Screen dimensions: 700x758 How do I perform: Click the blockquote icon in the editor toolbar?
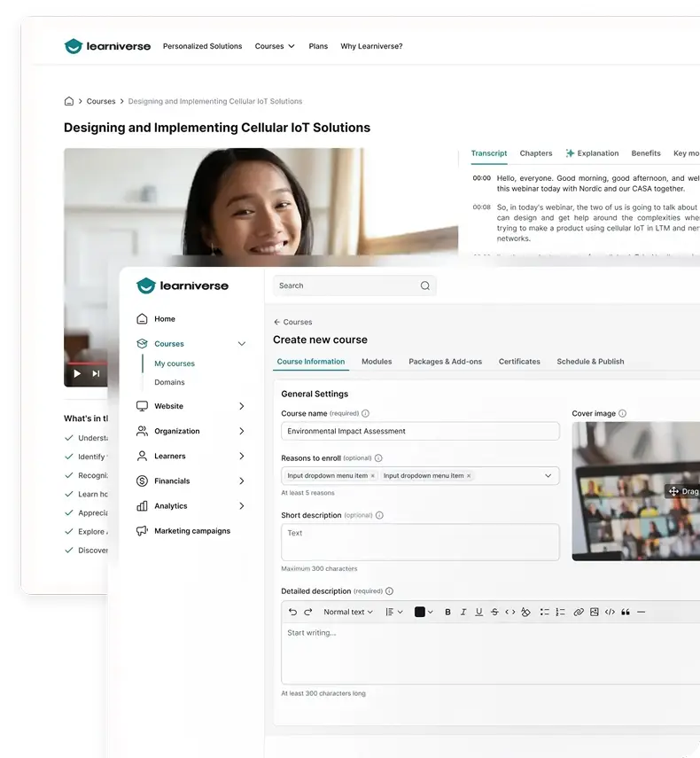click(626, 612)
